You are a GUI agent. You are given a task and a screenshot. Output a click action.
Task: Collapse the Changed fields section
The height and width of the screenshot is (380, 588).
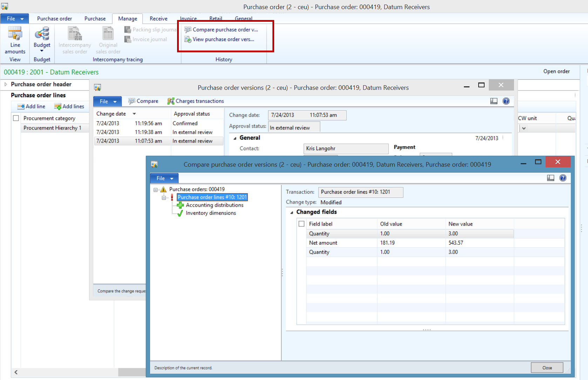point(292,212)
